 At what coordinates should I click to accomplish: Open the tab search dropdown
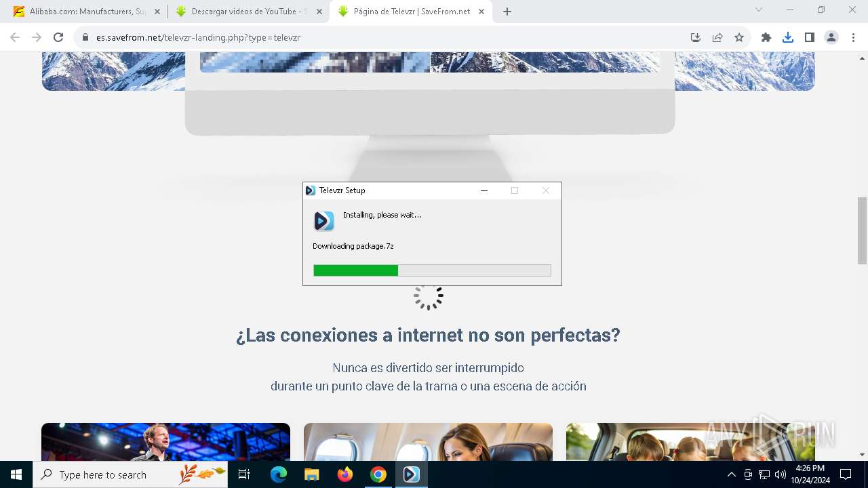click(x=759, y=9)
